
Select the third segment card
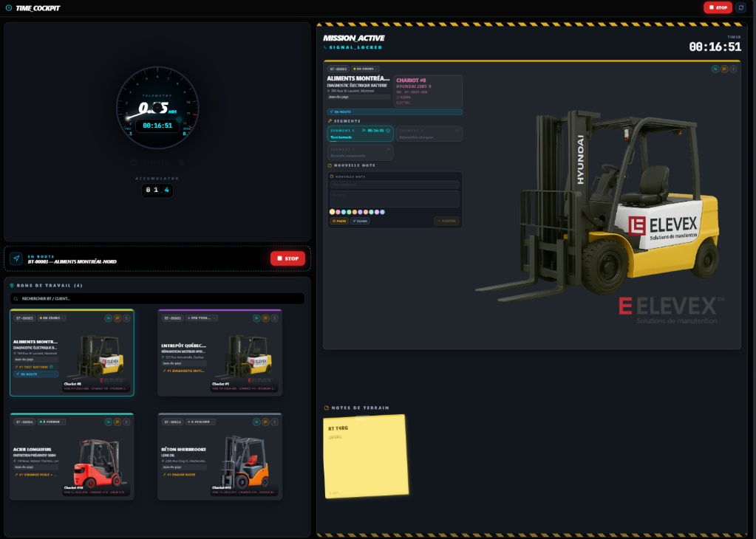(x=360, y=152)
